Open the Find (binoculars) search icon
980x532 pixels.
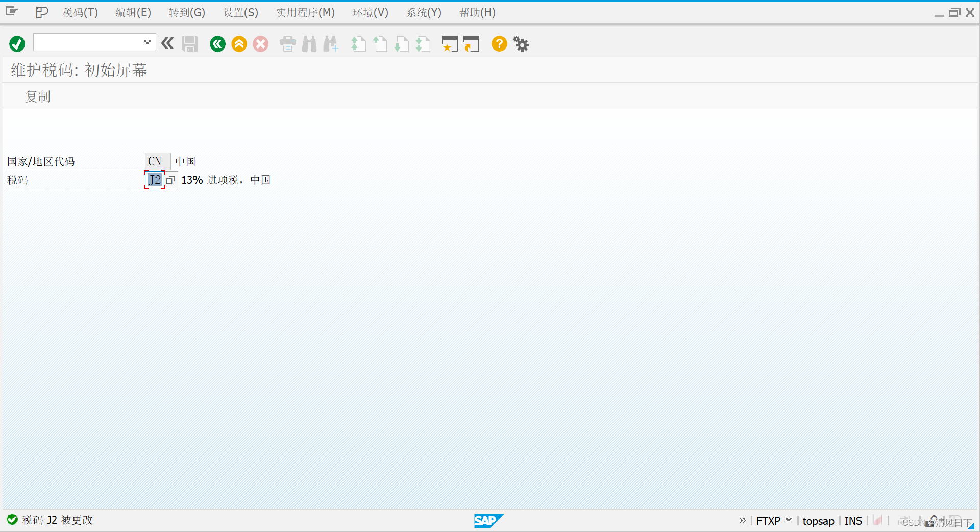click(309, 44)
